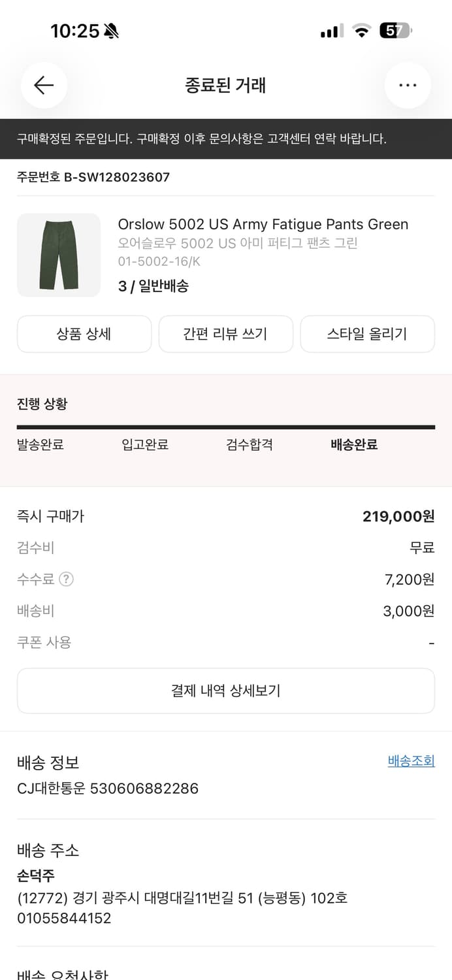Open the more options menu at top right
The image size is (452, 980).
[x=408, y=85]
